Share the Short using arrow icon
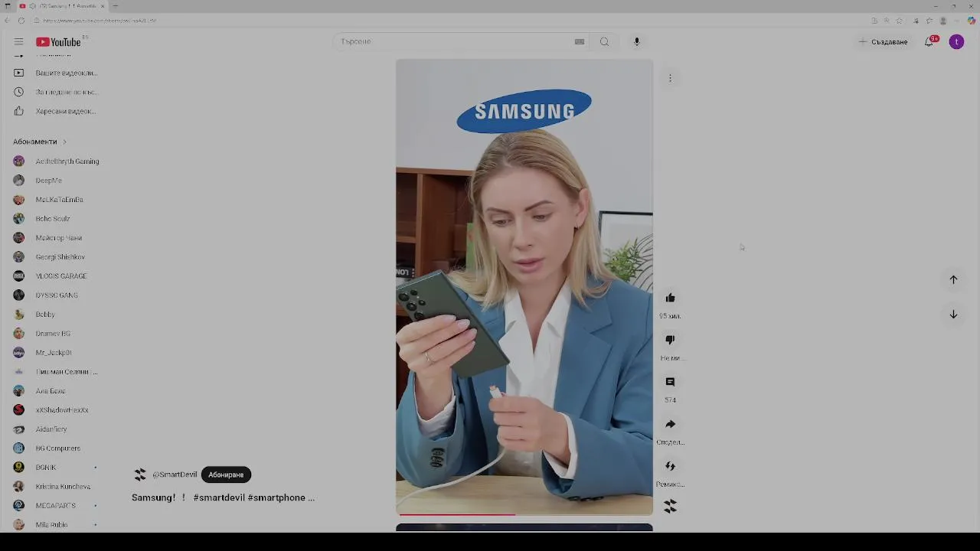This screenshot has height=551, width=980. pos(670,424)
